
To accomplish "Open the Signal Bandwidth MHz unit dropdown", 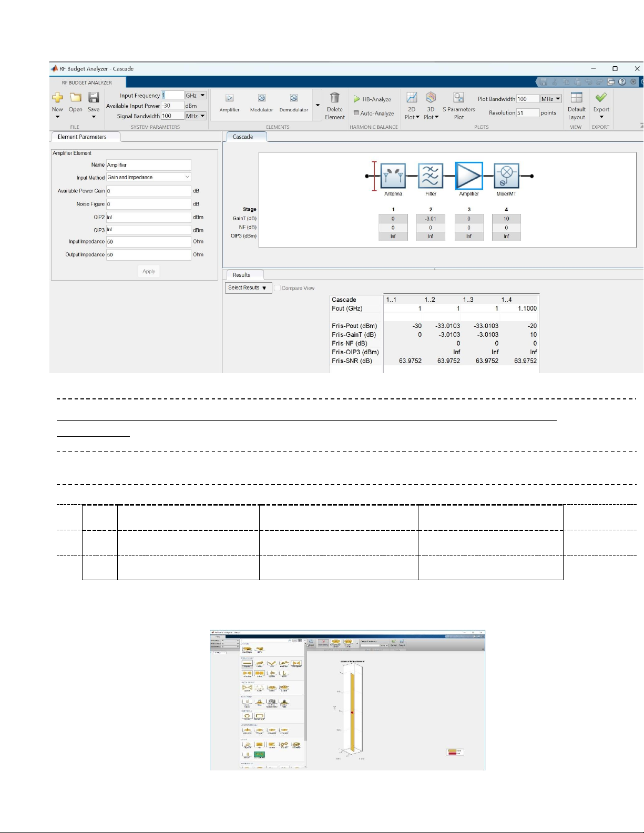I will tap(196, 116).
